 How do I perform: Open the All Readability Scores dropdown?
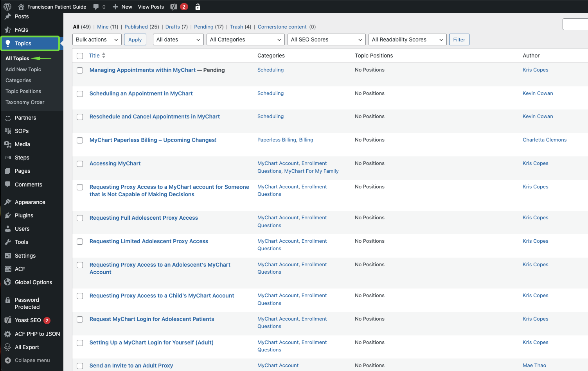tap(408, 39)
